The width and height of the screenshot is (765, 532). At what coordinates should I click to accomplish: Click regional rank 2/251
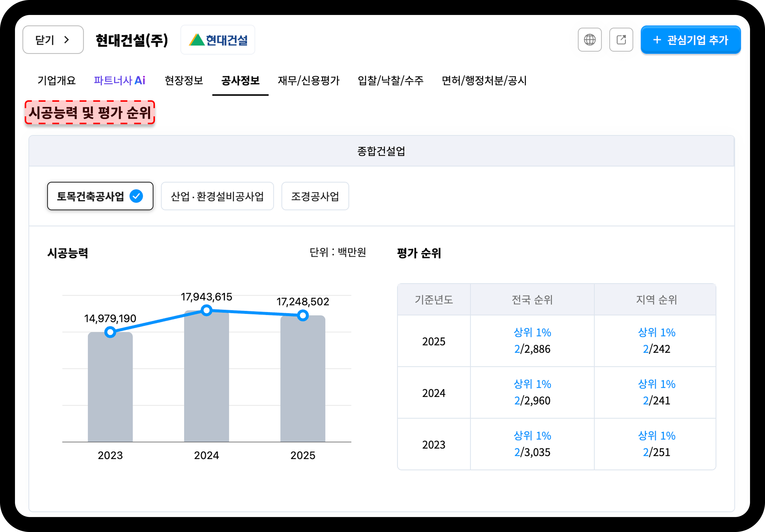point(656,452)
